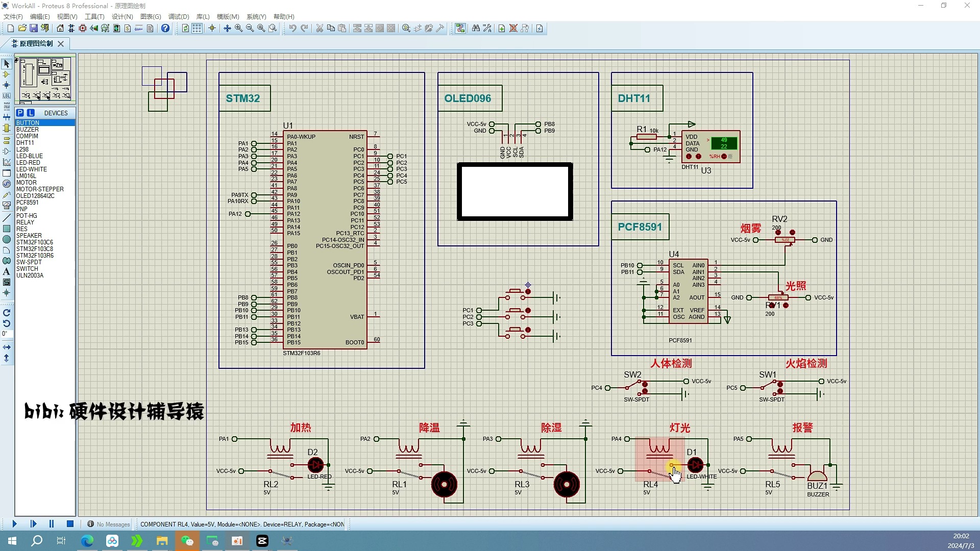Go to the Home page icon

click(x=60, y=29)
